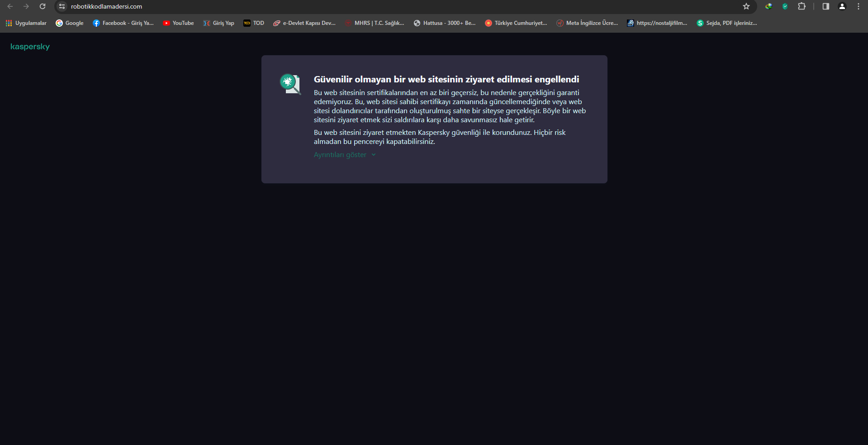The width and height of the screenshot is (868, 445).
Task: Click the address bar URL robotikkodlamadersi.com
Action: pyautogui.click(x=106, y=6)
